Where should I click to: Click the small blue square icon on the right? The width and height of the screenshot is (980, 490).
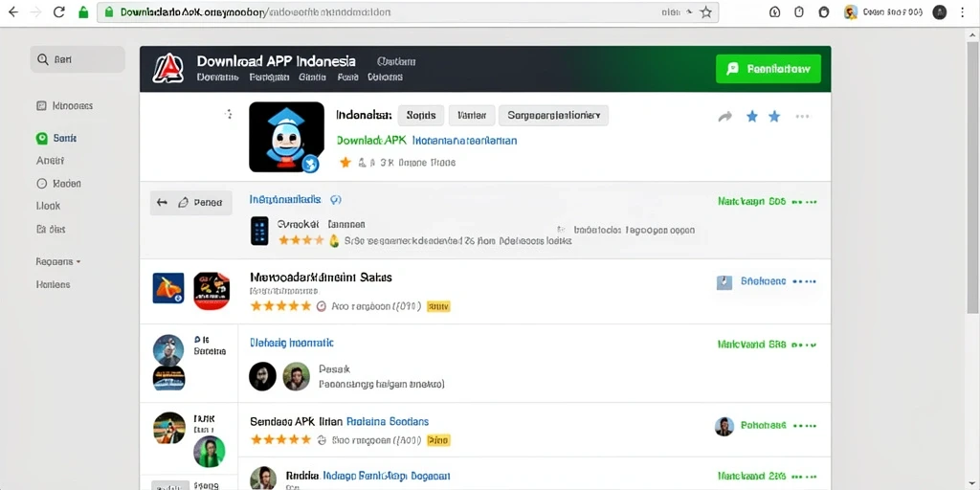tap(724, 282)
